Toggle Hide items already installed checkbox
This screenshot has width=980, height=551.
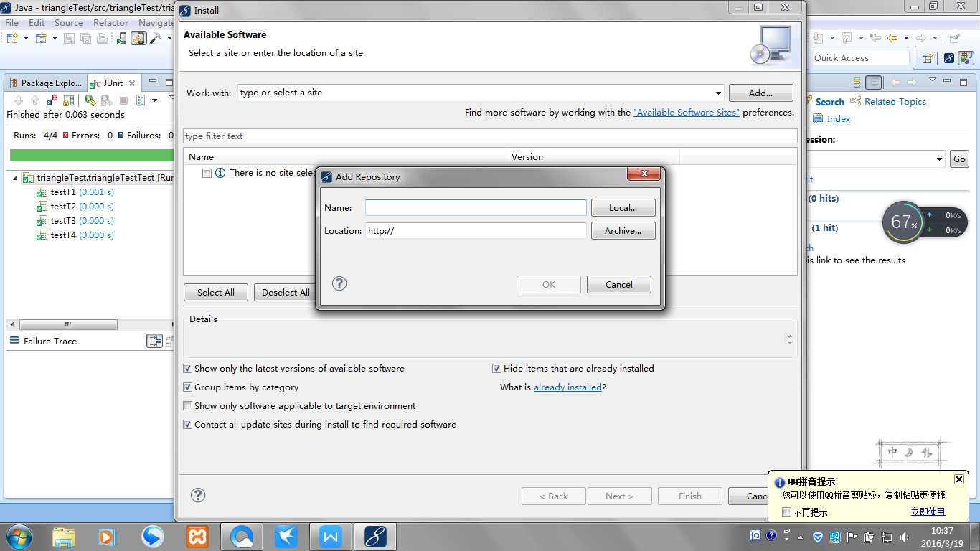click(x=496, y=369)
